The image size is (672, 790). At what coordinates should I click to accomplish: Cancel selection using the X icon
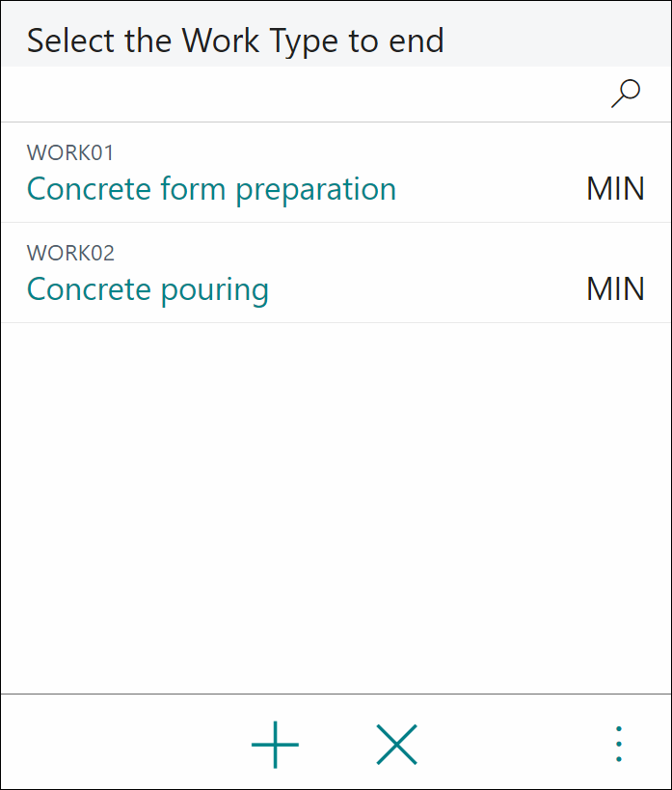click(397, 745)
